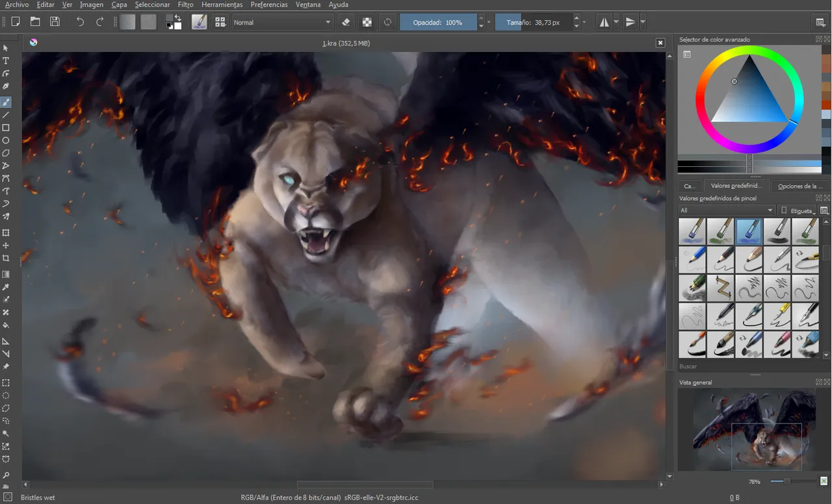
Task: Open the fill gradients chooser
Action: click(128, 22)
